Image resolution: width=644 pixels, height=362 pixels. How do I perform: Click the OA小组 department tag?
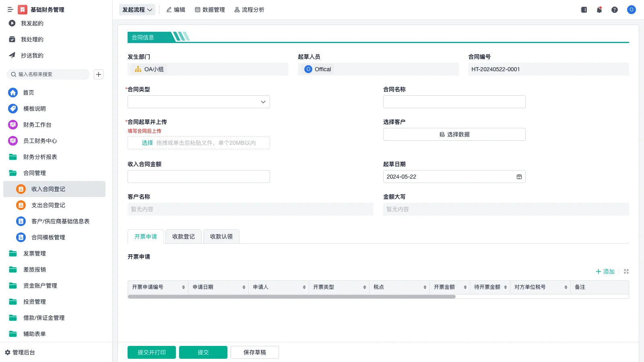click(149, 69)
